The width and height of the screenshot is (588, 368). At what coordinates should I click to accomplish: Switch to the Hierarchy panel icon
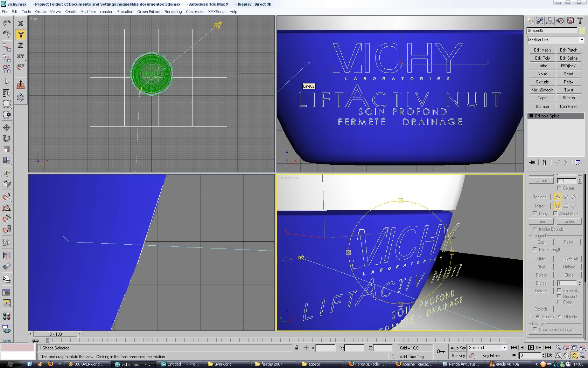point(550,21)
